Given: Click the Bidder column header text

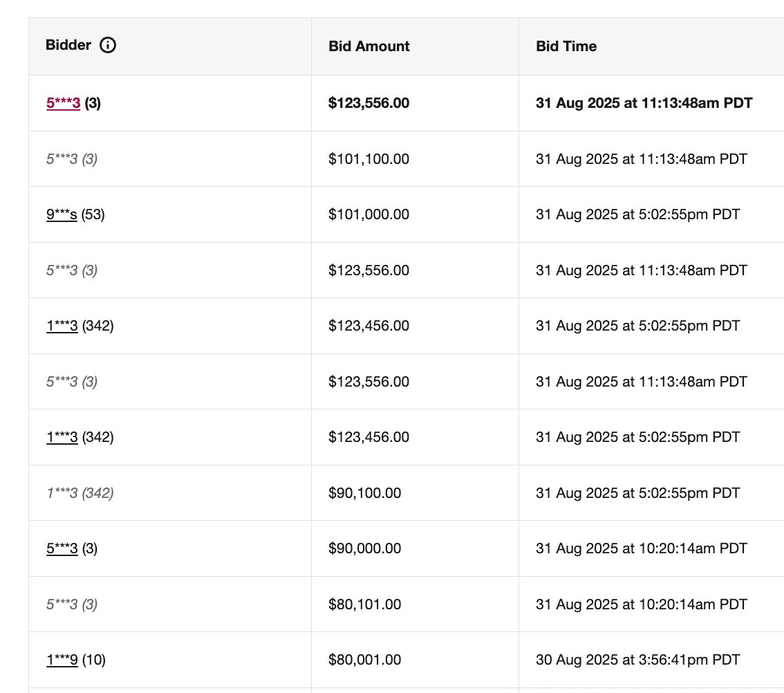Looking at the screenshot, I should [x=68, y=46].
